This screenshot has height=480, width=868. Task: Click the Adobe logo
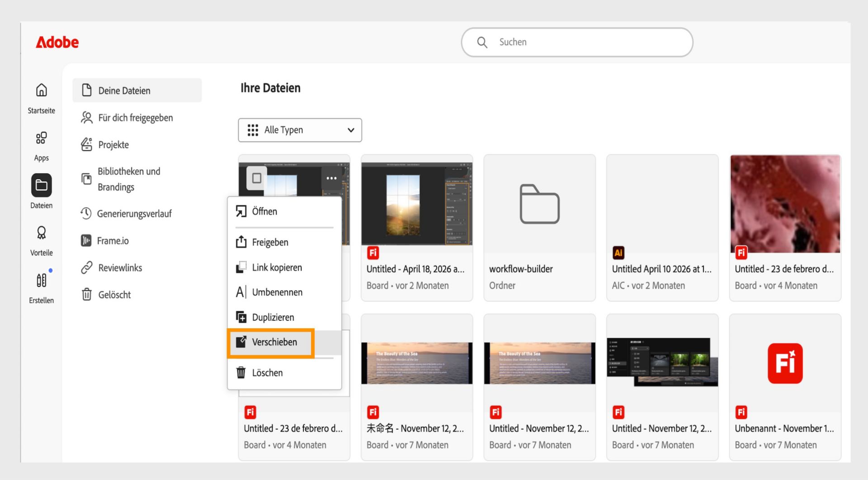coord(57,42)
